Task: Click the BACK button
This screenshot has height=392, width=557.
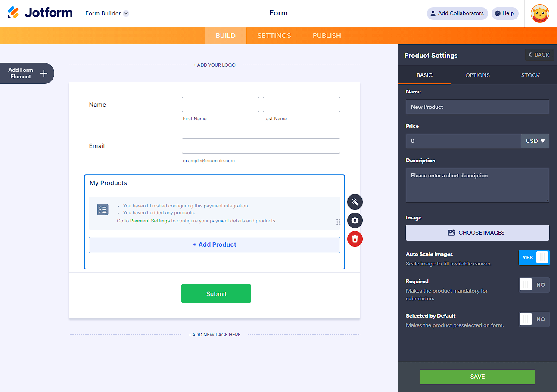Action: (539, 55)
